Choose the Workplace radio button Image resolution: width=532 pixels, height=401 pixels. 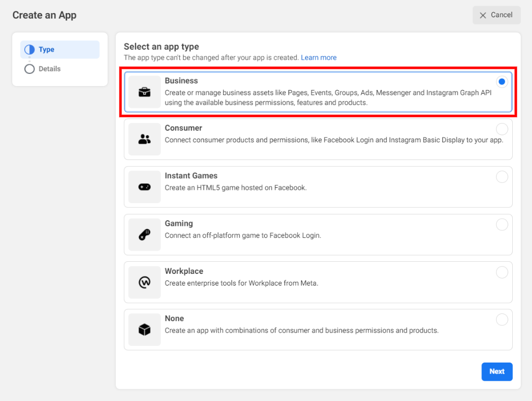pos(502,272)
